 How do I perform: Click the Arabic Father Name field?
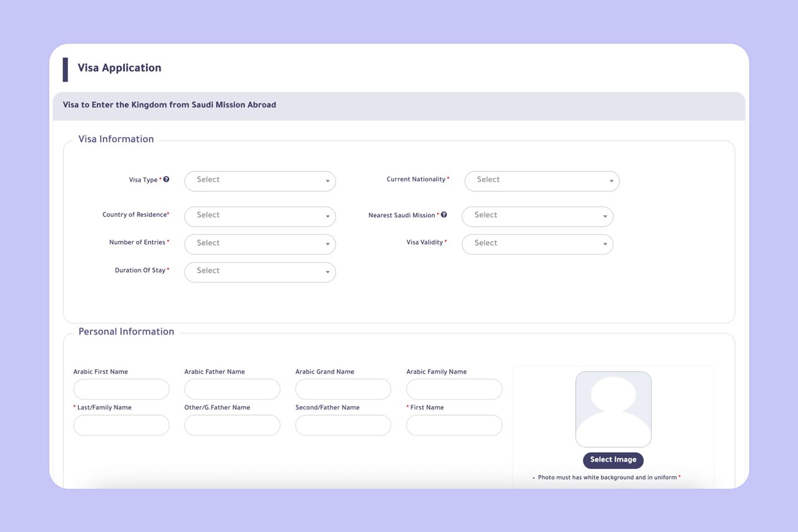[232, 390]
